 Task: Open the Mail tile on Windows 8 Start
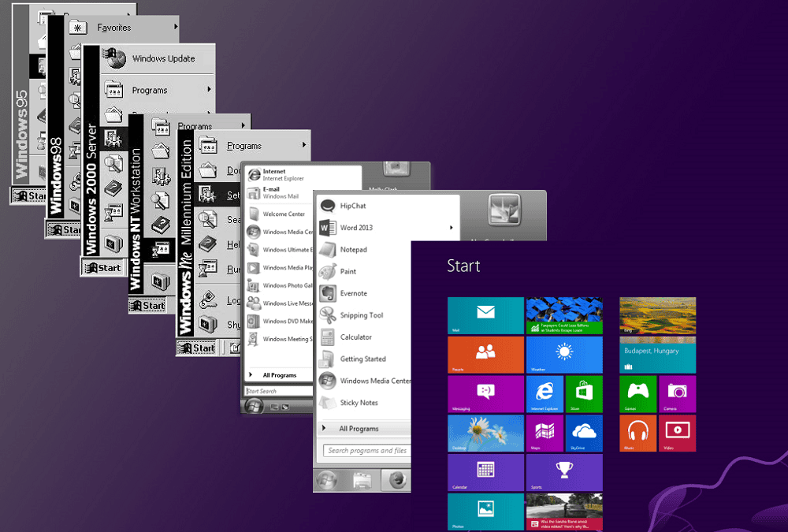point(485,315)
